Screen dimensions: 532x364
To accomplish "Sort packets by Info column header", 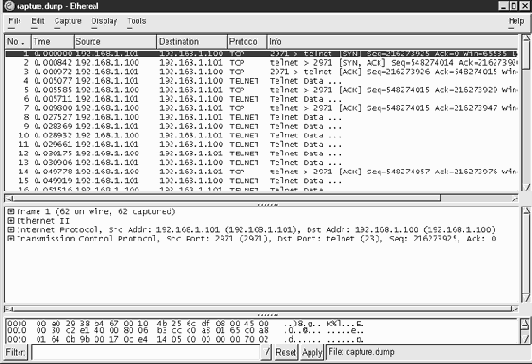I will [393, 42].
